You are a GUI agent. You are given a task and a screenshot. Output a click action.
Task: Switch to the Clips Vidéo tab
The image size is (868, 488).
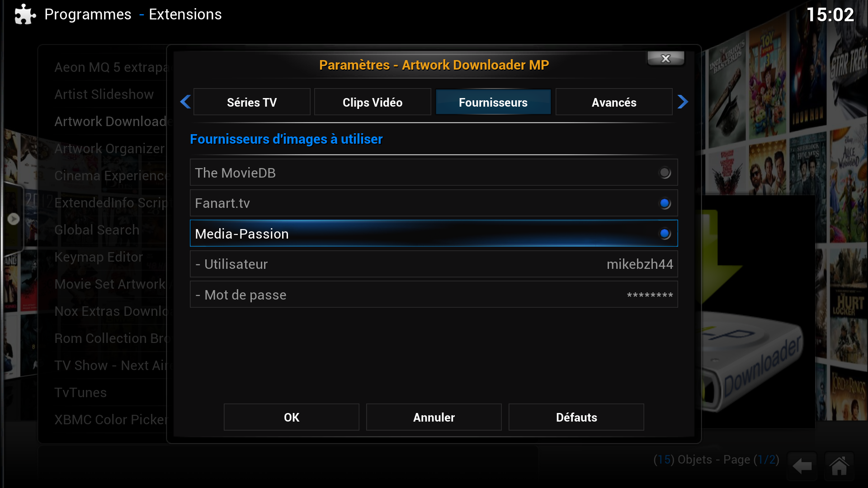click(x=373, y=102)
